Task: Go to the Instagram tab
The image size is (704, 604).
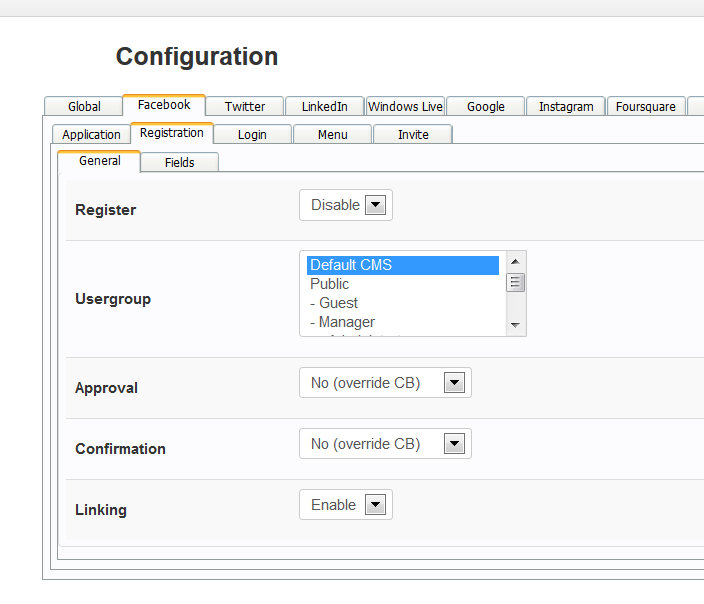Action: click(566, 106)
